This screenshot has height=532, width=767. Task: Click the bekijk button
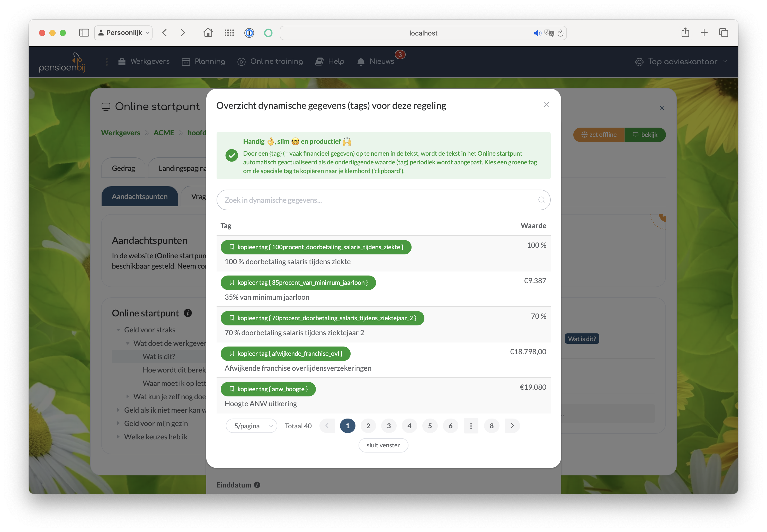(x=645, y=135)
